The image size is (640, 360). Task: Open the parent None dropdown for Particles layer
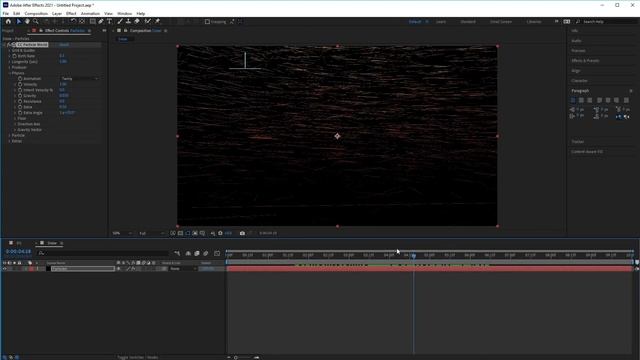pyautogui.click(x=183, y=269)
